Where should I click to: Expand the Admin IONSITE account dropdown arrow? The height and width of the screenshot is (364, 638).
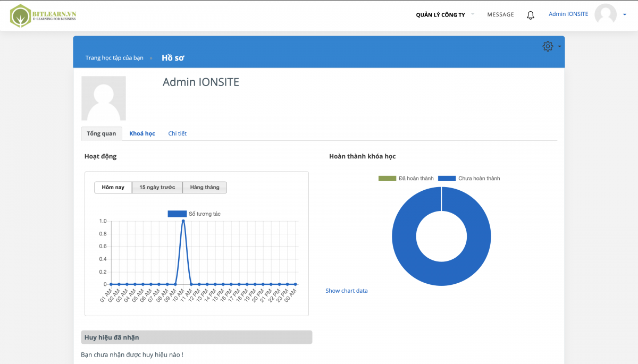point(625,15)
